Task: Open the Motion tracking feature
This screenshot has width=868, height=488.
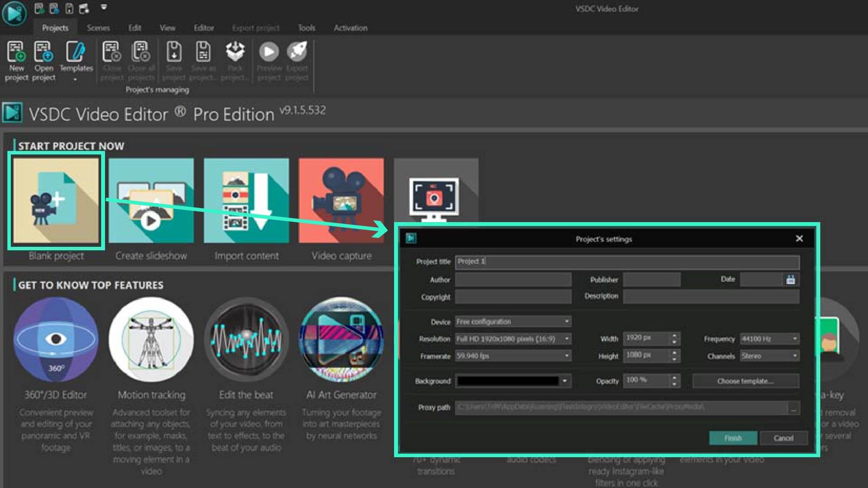Action: click(x=151, y=339)
